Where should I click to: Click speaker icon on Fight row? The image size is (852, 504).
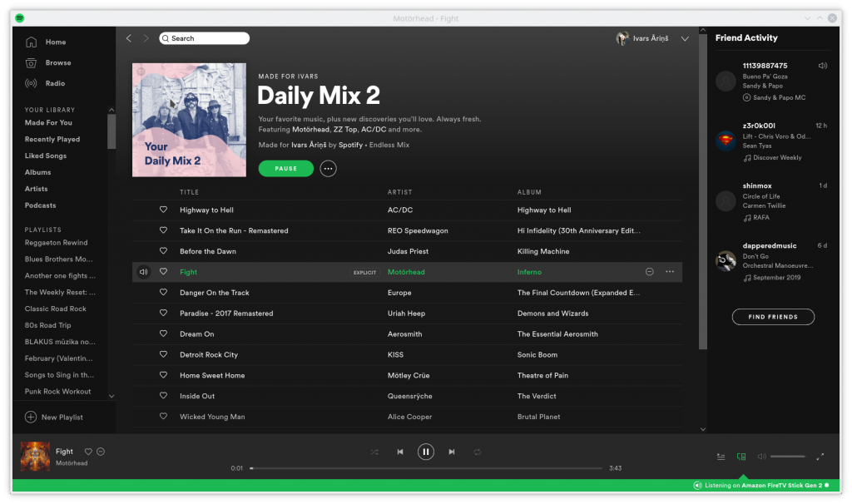143,272
